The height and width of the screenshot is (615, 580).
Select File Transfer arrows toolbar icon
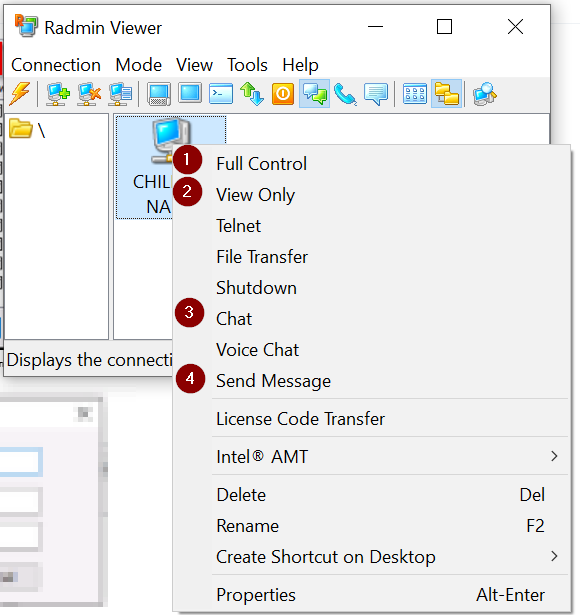coord(252,94)
